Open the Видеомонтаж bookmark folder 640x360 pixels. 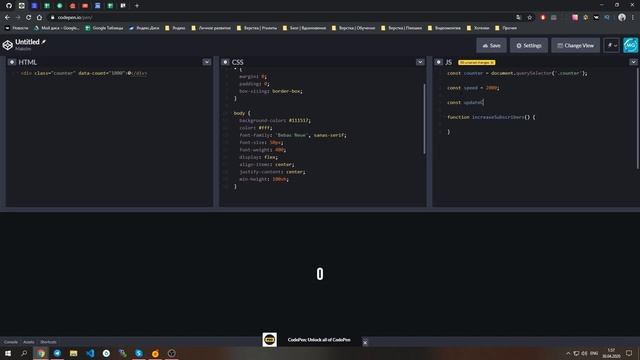[x=444, y=28]
